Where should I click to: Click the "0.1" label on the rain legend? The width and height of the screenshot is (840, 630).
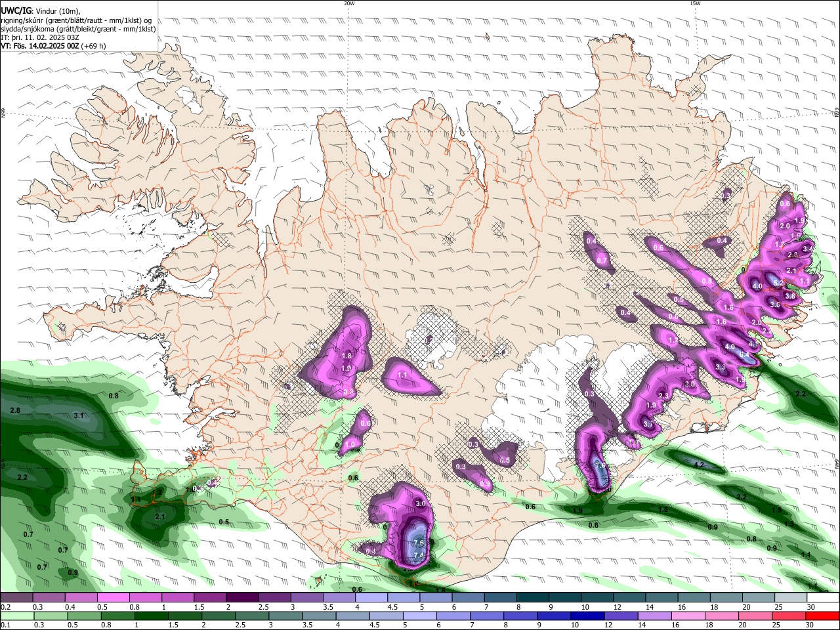(5, 625)
